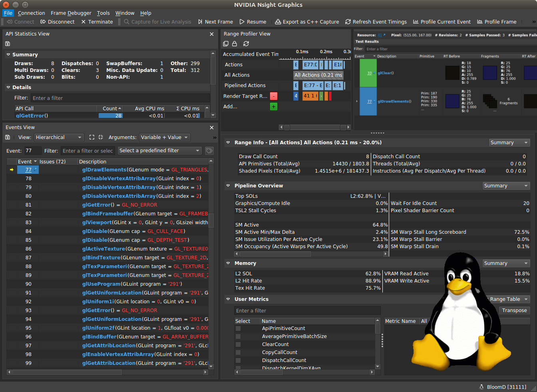Viewport: 537px width, 392px height.
Task: Close the API Statistics View panel
Action: click(212, 34)
